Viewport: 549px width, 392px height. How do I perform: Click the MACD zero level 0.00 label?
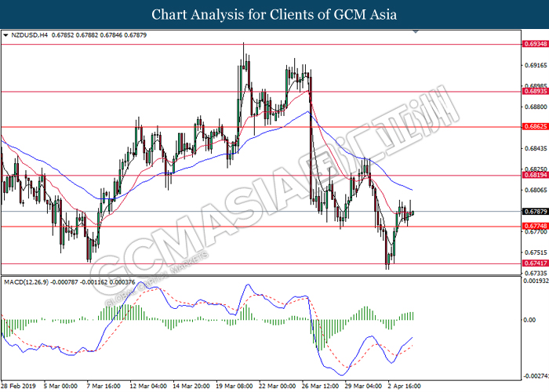[529, 320]
